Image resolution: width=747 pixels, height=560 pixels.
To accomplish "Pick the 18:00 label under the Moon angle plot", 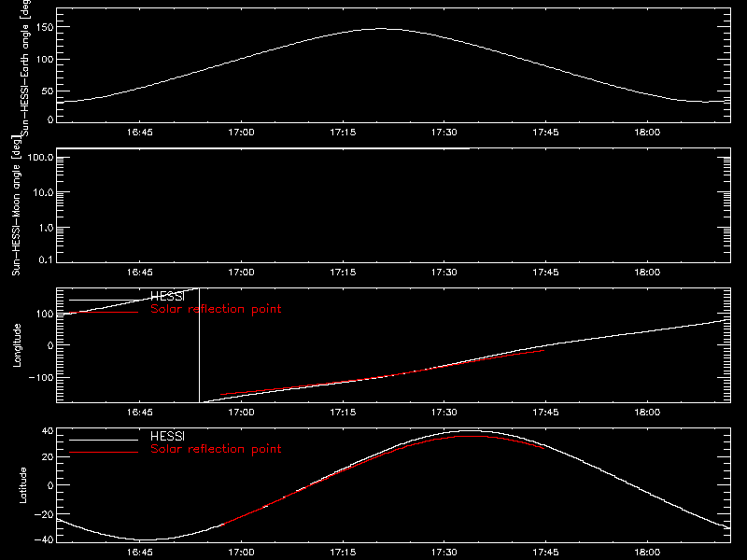I will [x=647, y=273].
